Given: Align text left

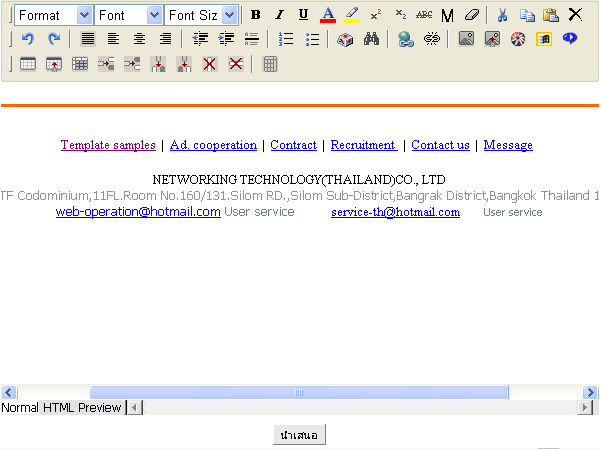Looking at the screenshot, I should point(113,39).
